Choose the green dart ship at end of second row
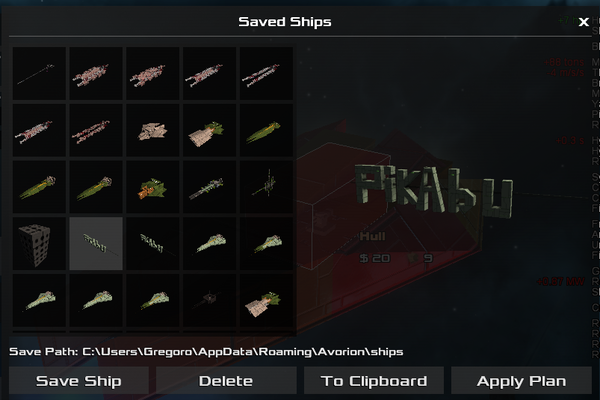Image resolution: width=600 pixels, height=400 pixels. [x=266, y=130]
